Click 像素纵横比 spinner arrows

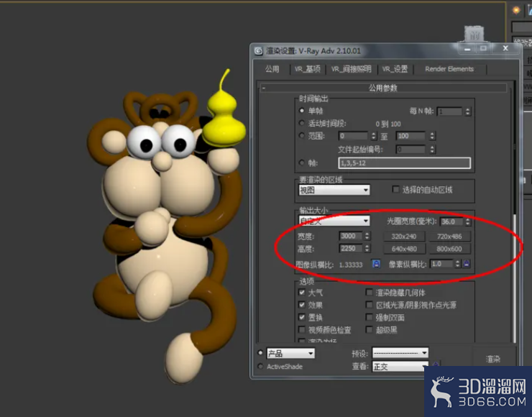457,264
